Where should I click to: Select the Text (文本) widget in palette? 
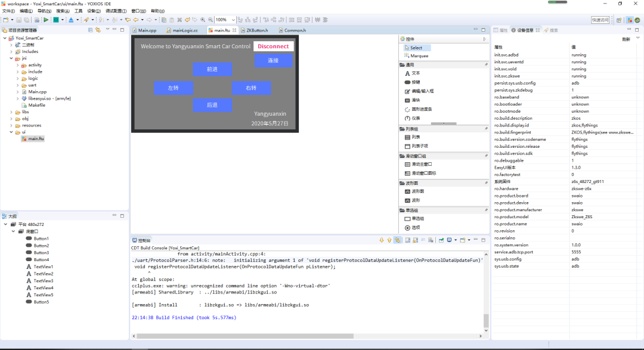(413, 73)
